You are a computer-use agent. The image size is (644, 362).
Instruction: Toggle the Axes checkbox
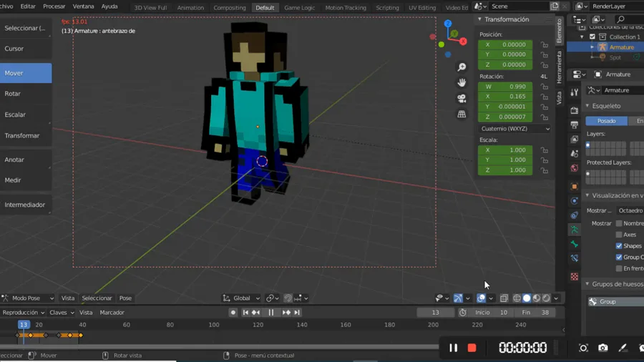[x=619, y=235]
